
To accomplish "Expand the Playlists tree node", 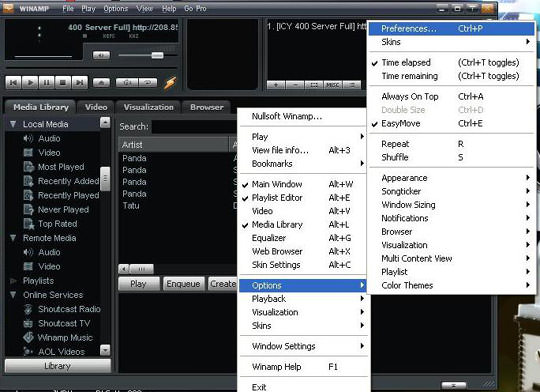I will [13, 281].
